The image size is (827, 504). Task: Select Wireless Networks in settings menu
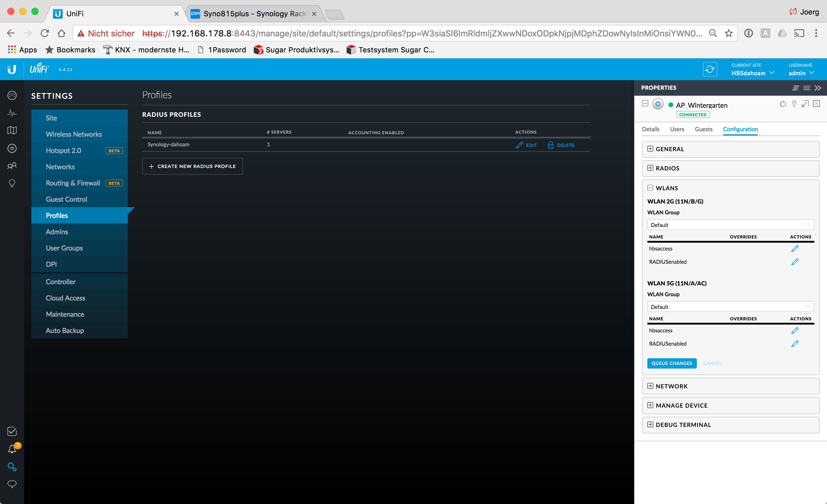click(x=74, y=134)
